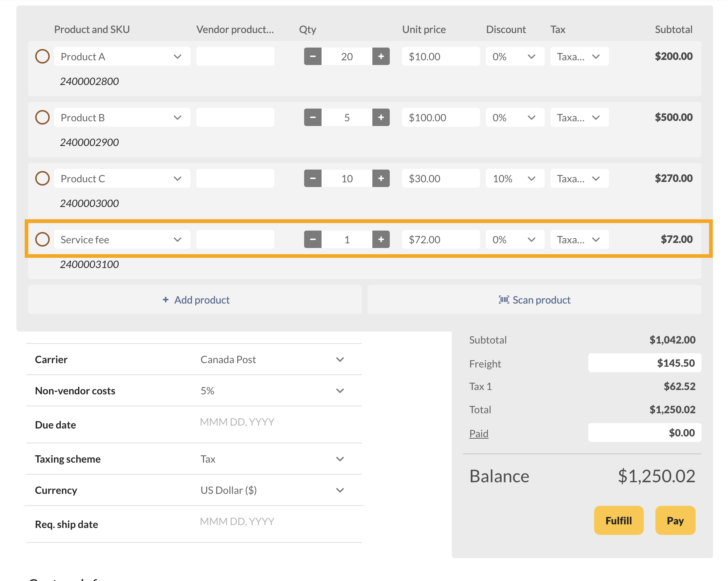Expand the Currency US Dollar dropdown

click(272, 490)
